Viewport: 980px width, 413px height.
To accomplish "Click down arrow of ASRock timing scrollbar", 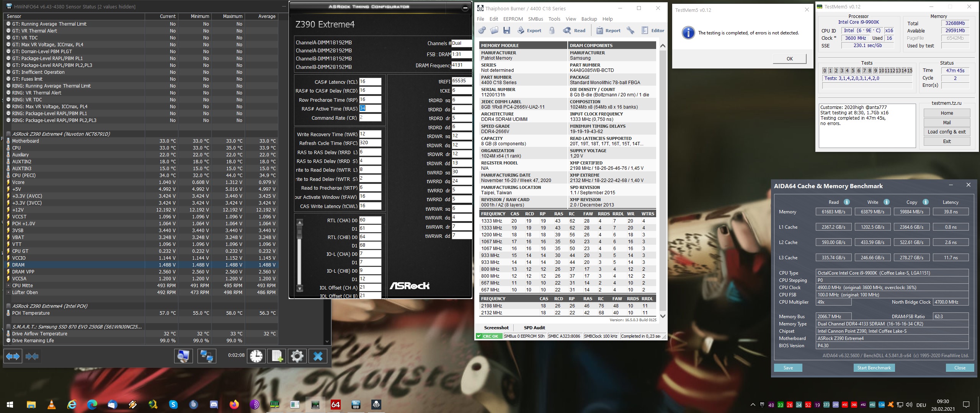I will coord(300,288).
